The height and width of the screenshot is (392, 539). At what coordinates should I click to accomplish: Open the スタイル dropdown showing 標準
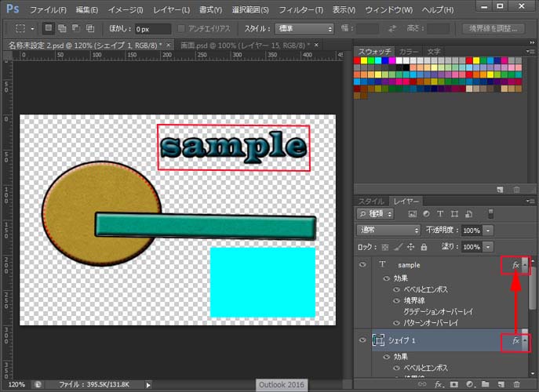point(304,28)
